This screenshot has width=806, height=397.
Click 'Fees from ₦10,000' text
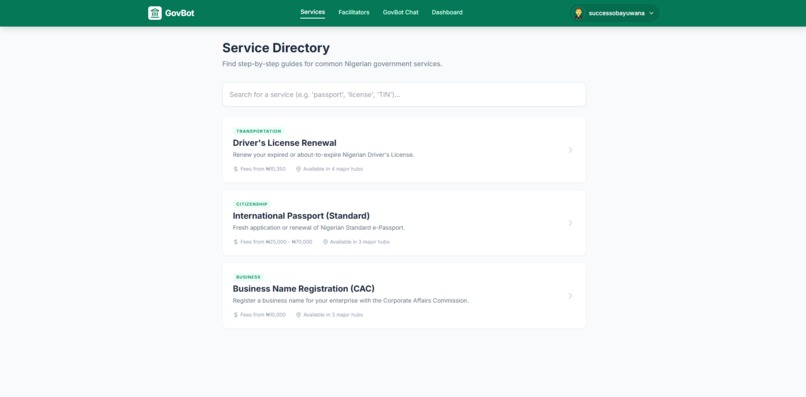(x=263, y=315)
